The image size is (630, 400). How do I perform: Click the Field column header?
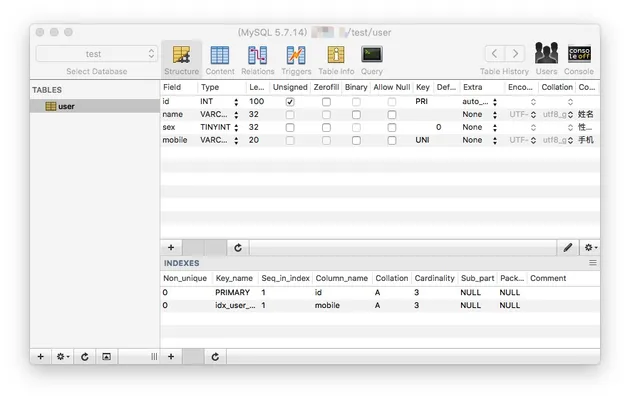tap(179, 87)
